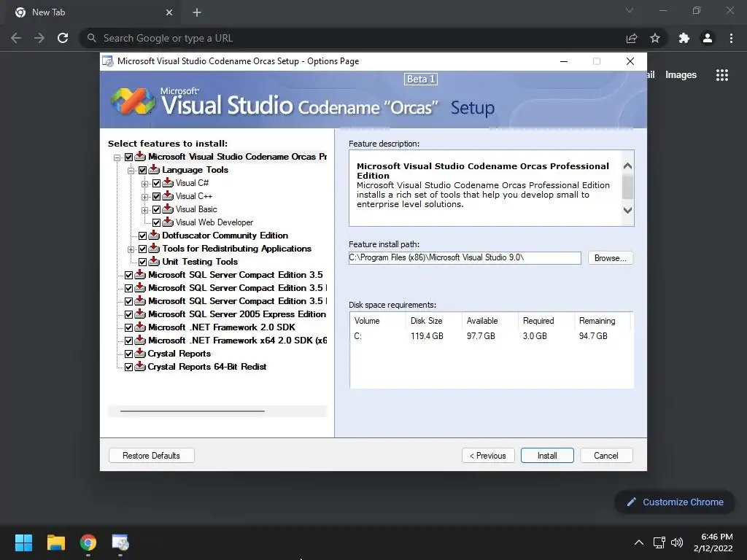Viewport: 747px width, 560px height.
Task: Click the Chrome back arrow icon
Action: click(16, 38)
